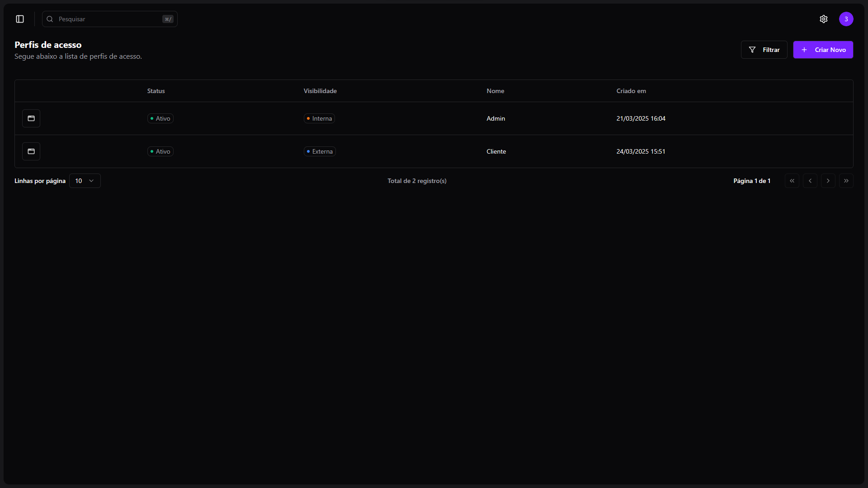Expand the rows per page dropdown

click(x=85, y=181)
